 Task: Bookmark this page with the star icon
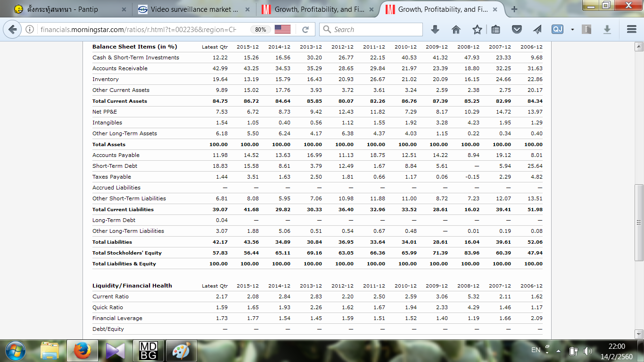pyautogui.click(x=477, y=29)
